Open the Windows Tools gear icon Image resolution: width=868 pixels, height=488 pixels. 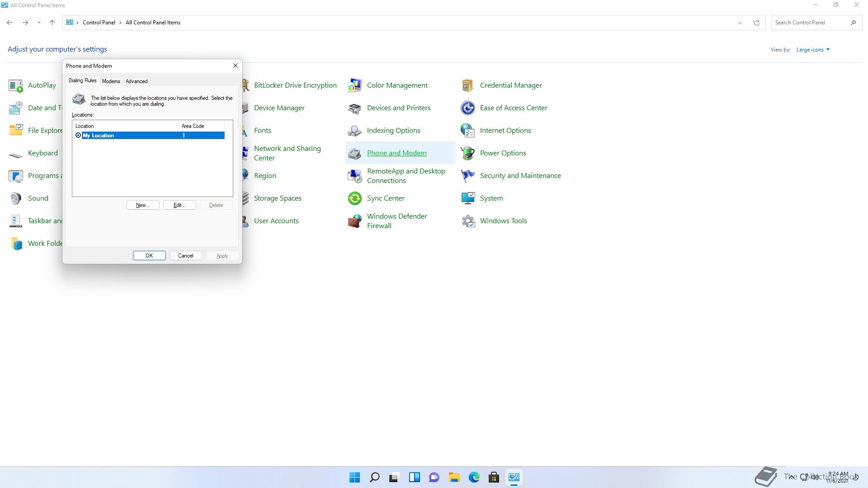(468, 221)
